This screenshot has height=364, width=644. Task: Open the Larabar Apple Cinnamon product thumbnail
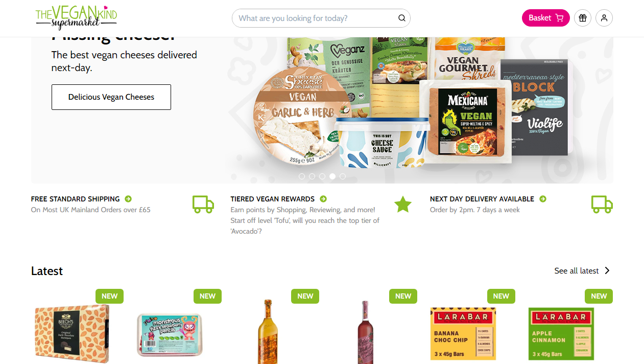coord(561,333)
